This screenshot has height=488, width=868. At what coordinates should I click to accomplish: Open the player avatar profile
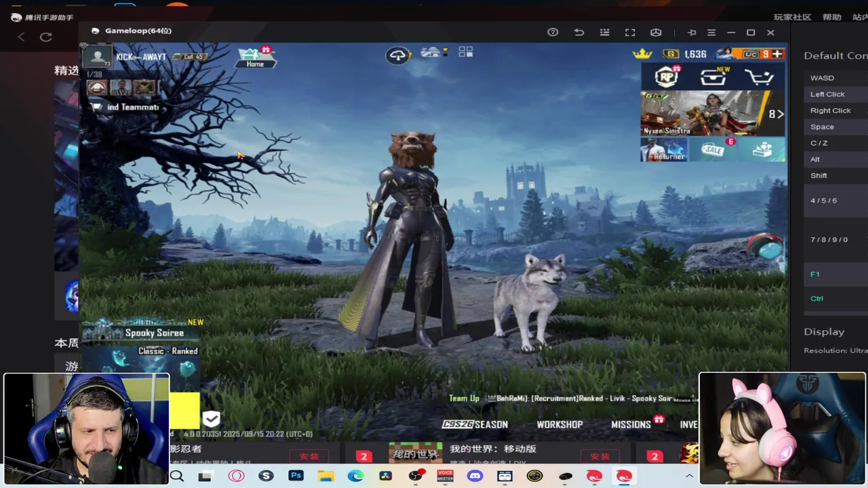pyautogui.click(x=99, y=57)
